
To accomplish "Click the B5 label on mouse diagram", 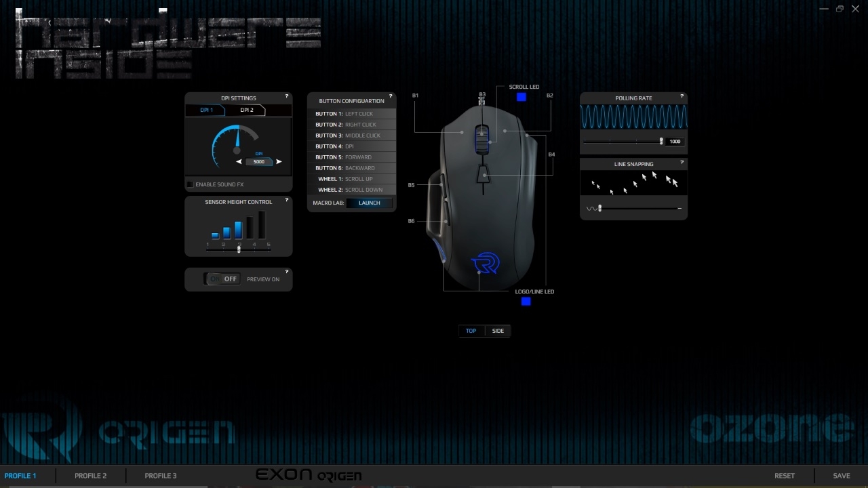I will tap(412, 185).
